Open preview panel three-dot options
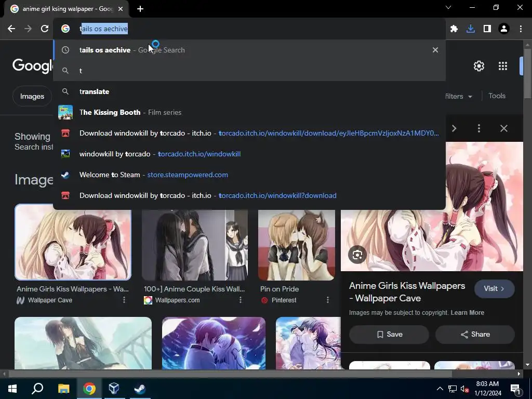The image size is (532, 399). 478,128
